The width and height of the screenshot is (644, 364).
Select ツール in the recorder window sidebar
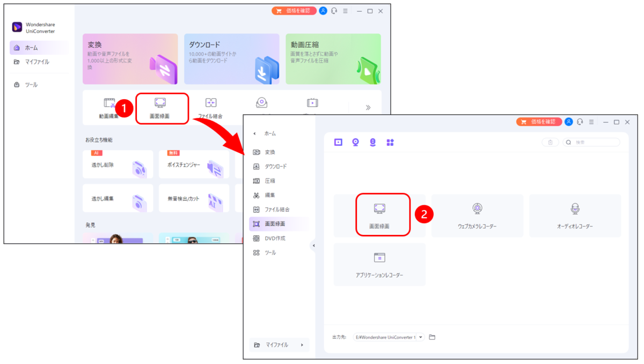point(279,252)
